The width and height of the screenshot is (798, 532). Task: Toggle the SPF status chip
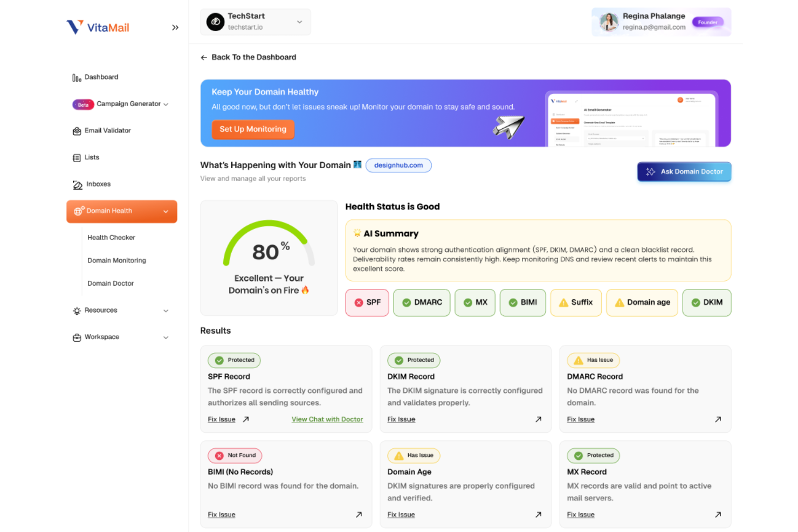[367, 302]
